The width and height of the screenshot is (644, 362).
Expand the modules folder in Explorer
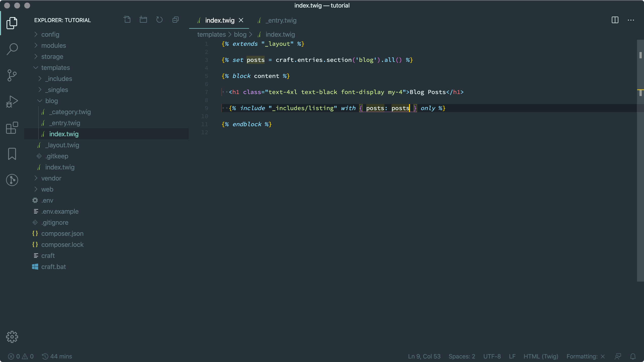35,45
